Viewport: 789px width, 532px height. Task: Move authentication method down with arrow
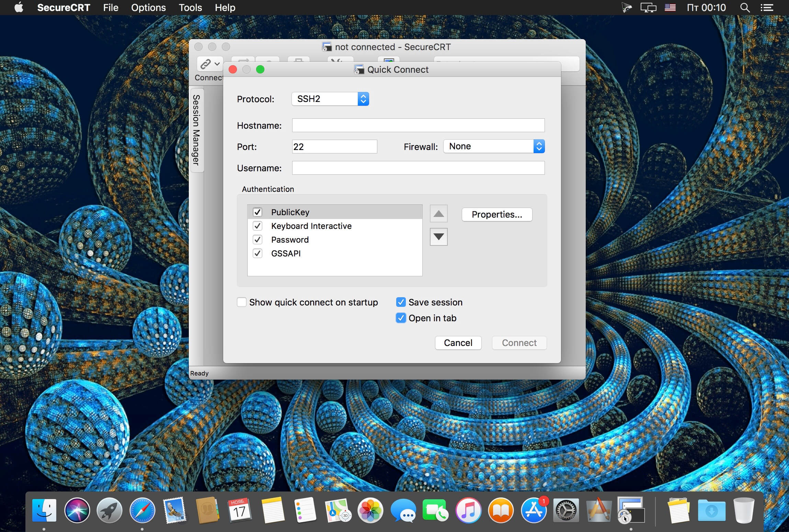(438, 236)
